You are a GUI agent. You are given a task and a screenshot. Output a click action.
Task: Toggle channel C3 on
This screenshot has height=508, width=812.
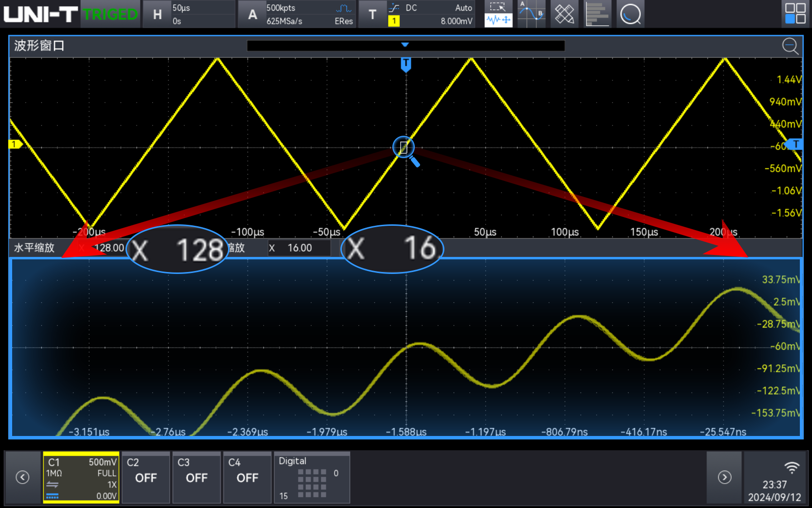pos(196,477)
